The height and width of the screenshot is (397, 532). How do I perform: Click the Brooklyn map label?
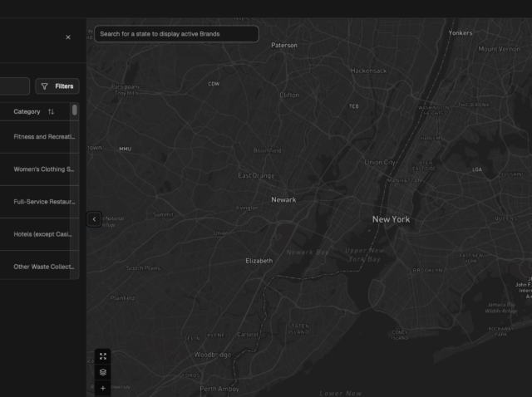(427, 270)
